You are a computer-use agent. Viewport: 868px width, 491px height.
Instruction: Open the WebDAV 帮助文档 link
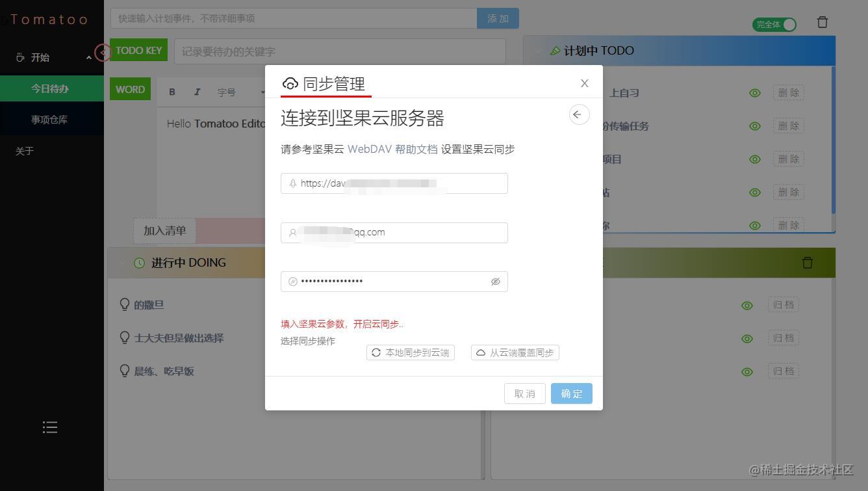(x=392, y=149)
